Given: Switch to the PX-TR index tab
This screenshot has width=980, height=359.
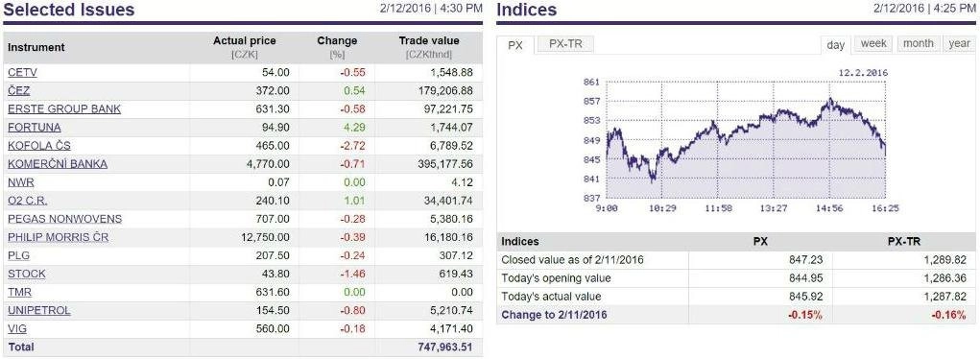Looking at the screenshot, I should tap(565, 44).
